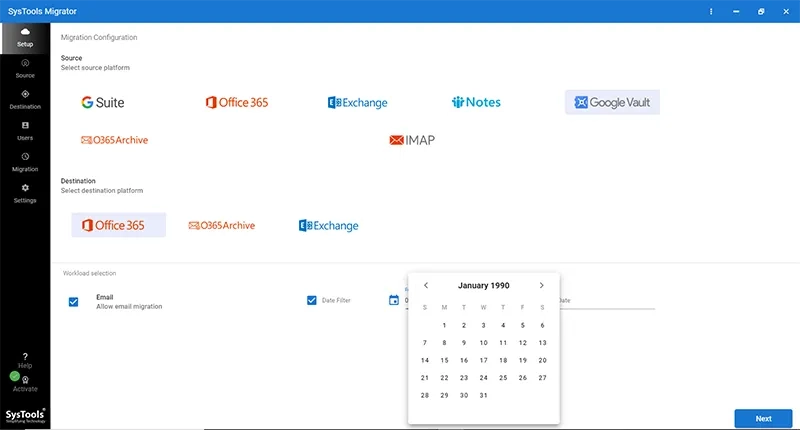Select day 27 in the calendar
Screen dimensions: 800x430
542,378
